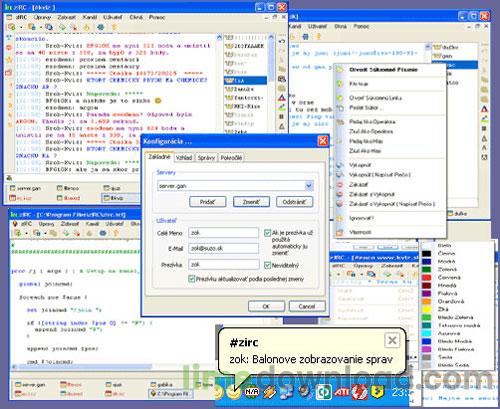The width and height of the screenshot is (500, 409).
Task: Toggle update nickname by last change checkbox
Action: [x=192, y=279]
